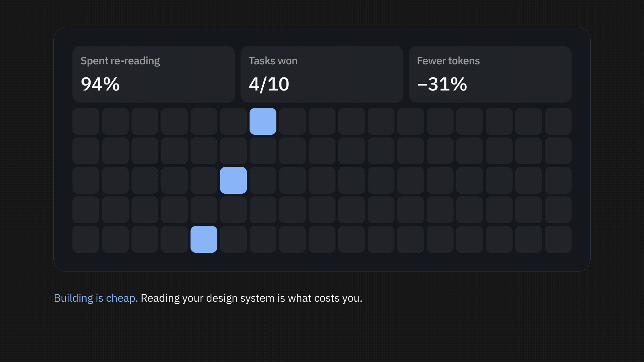This screenshot has height=362, width=644.
Task: Select the first cell of the top grid row
Action: tap(86, 121)
